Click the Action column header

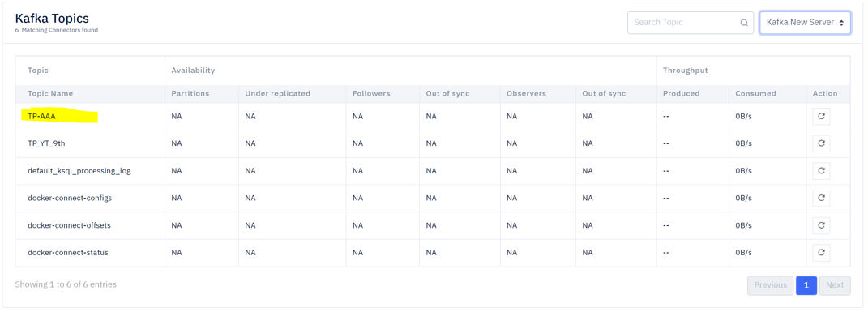825,93
